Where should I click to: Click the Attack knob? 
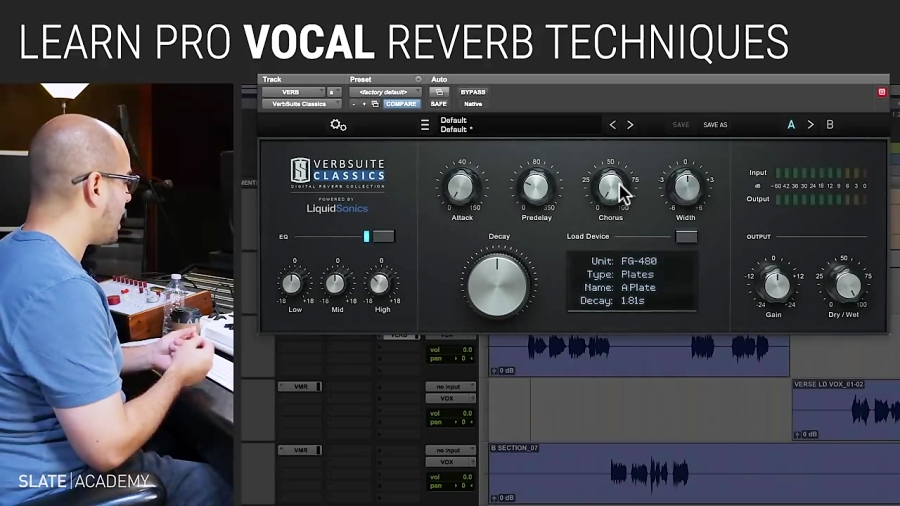(x=461, y=187)
